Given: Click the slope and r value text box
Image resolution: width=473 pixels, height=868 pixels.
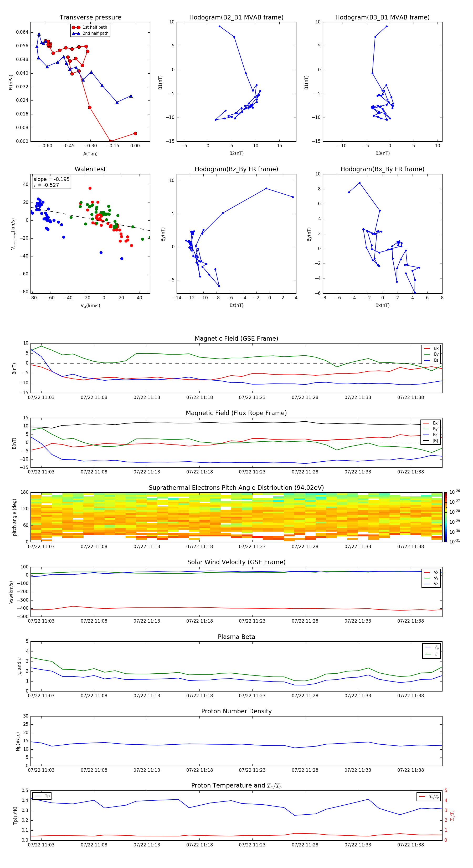Looking at the screenshot, I should [x=51, y=182].
